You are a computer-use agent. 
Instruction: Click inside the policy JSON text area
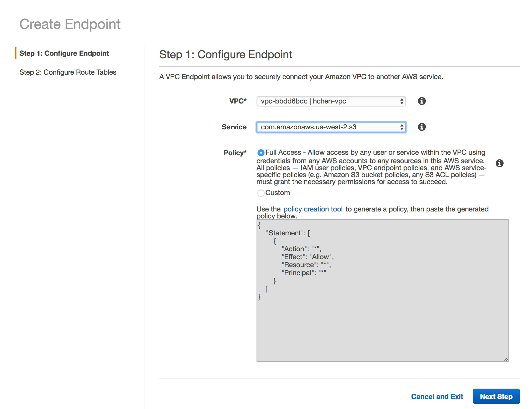382,323
